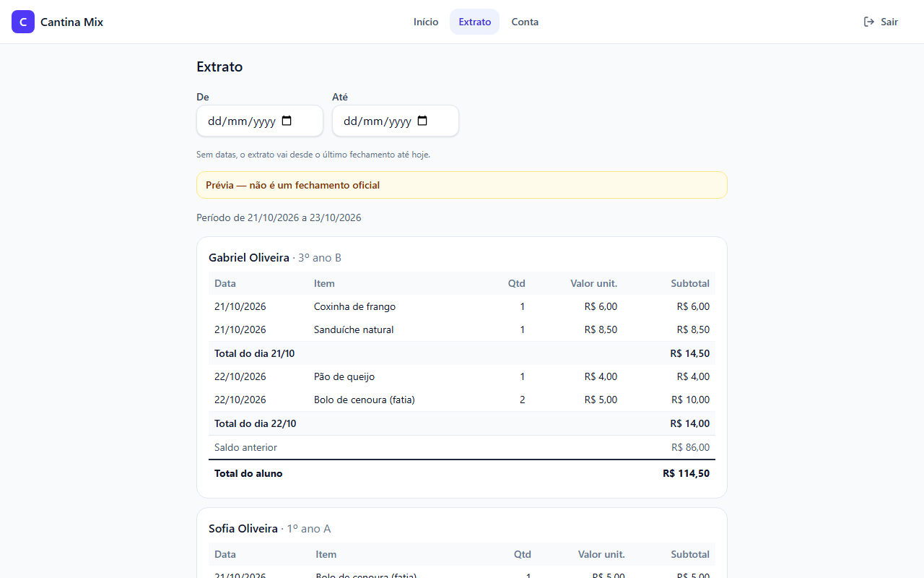Click the Prévia warning banner text
Image resolution: width=924 pixels, height=578 pixels.
pos(292,185)
